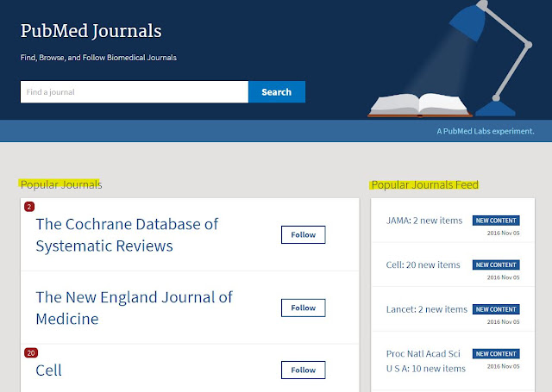The width and height of the screenshot is (552, 392).
Task: Click NEW CONTENT badge beside Proc Natl Acad Sci
Action: (496, 354)
